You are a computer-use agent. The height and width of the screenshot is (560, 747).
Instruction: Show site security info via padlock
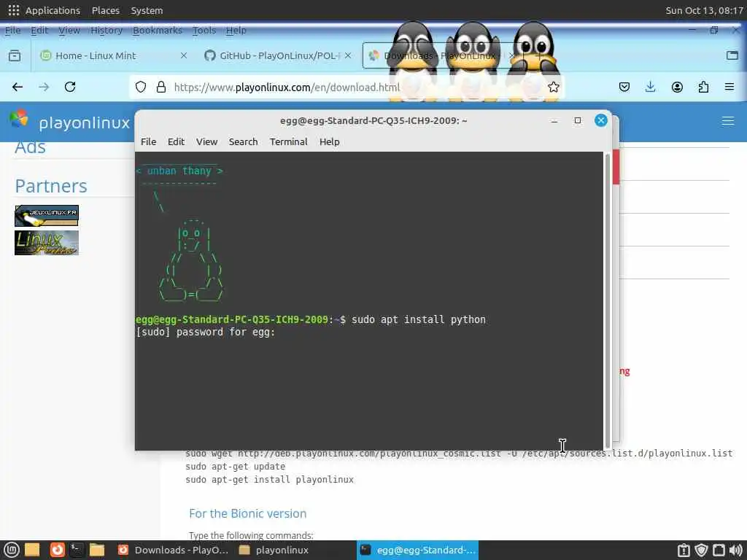(x=161, y=87)
